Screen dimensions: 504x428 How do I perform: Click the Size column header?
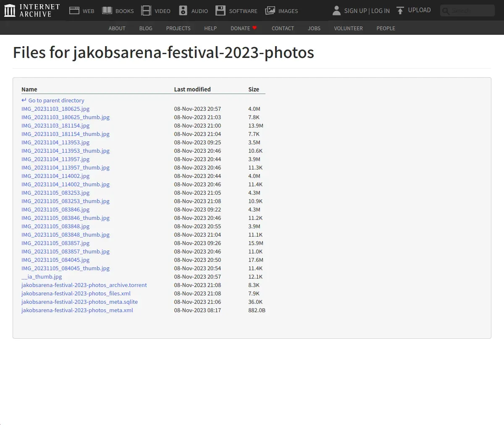254,89
